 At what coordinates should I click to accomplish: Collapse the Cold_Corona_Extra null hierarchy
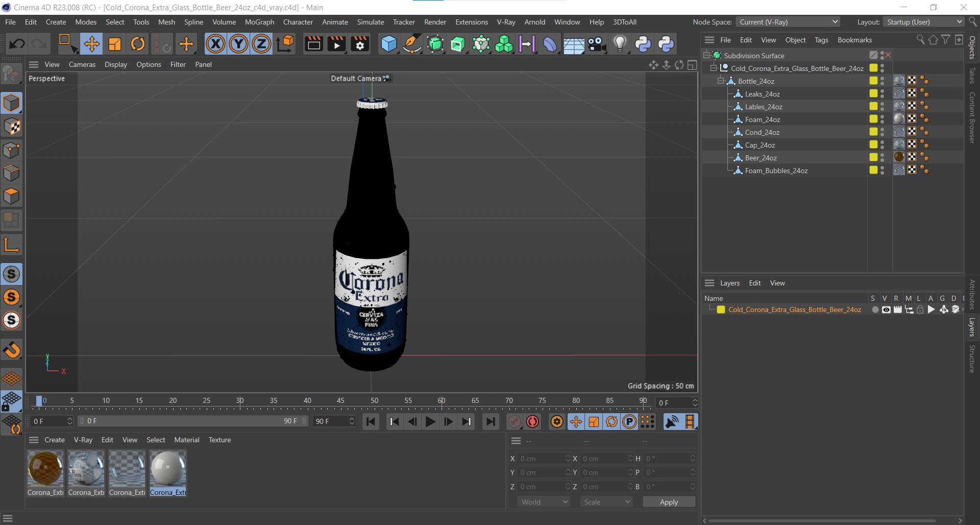click(x=714, y=68)
